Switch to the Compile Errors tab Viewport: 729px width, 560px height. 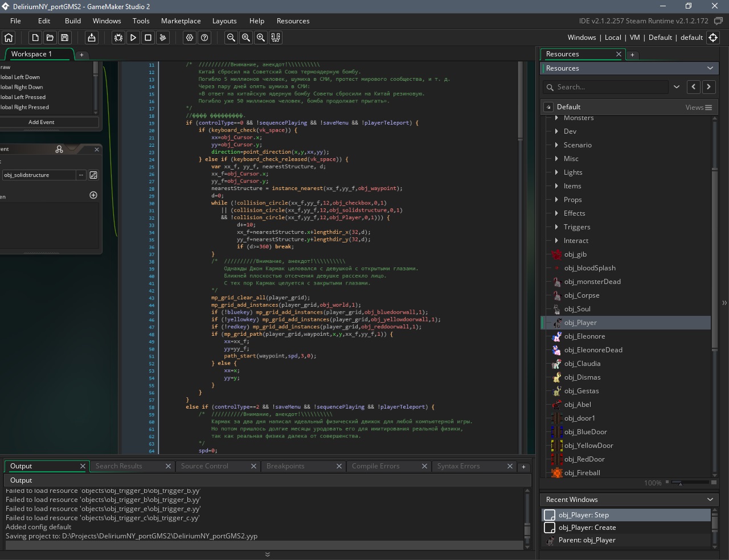click(x=376, y=466)
